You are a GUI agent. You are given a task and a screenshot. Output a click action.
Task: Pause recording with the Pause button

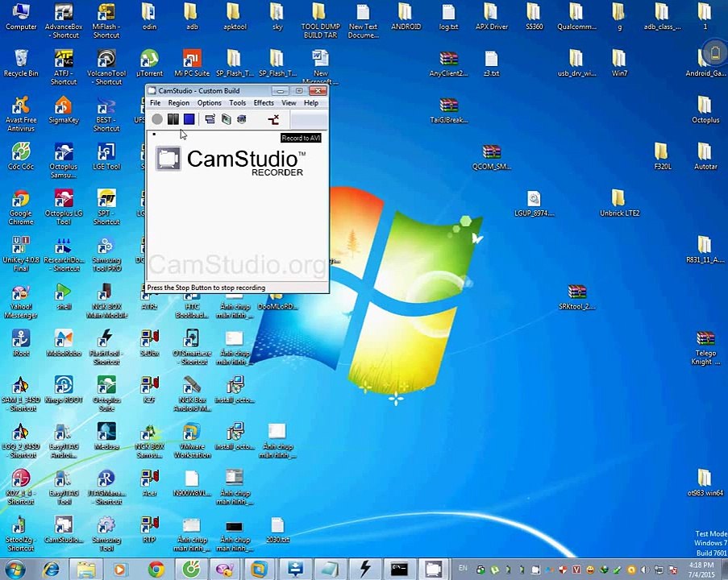click(x=173, y=120)
